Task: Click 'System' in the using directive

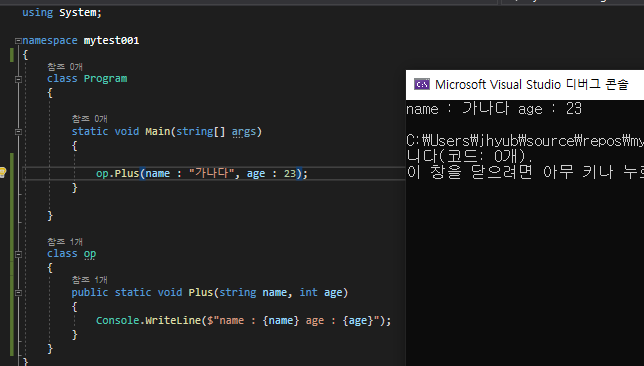Action: 78,13
